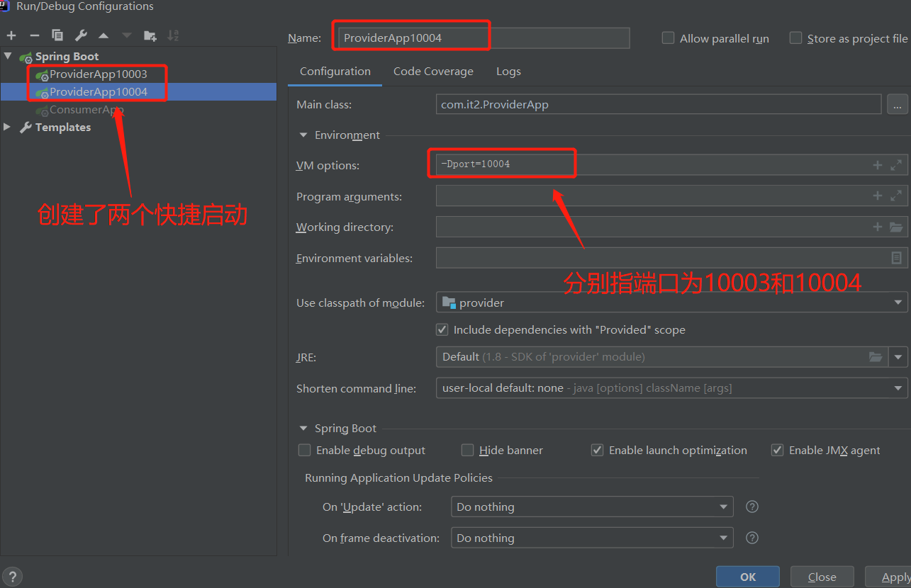Open the JRE dropdown arrow
Viewport: 911px width, 588px height.
pos(899,357)
